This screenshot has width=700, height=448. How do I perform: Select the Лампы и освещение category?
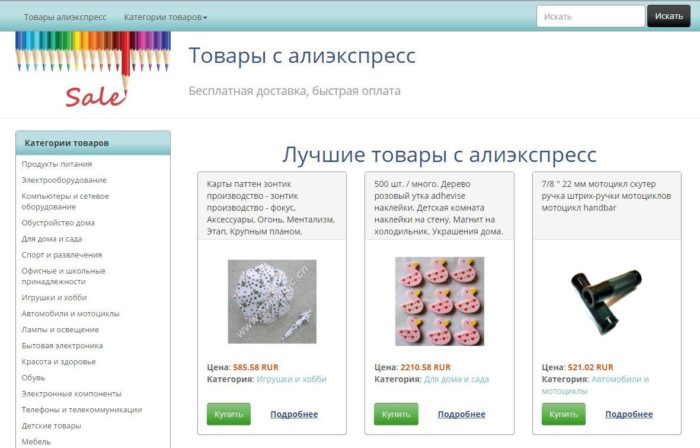pyautogui.click(x=60, y=330)
